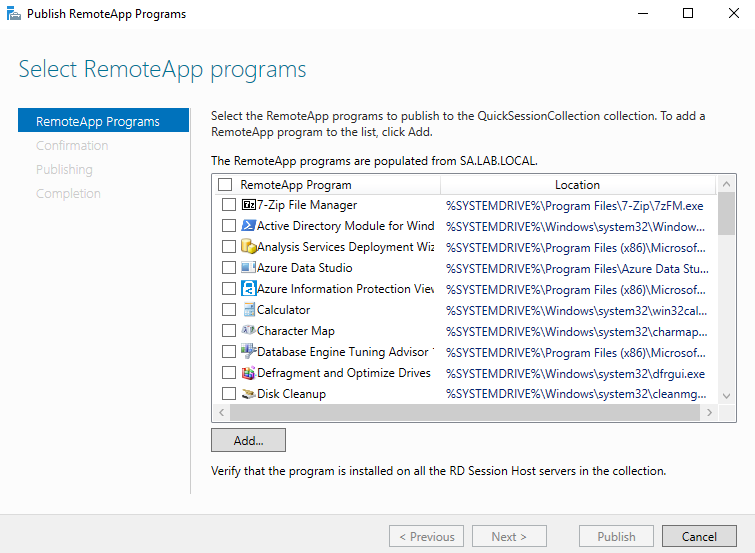Click the 7-Zip File Manager icon
This screenshot has height=553, width=755.
[x=248, y=205]
